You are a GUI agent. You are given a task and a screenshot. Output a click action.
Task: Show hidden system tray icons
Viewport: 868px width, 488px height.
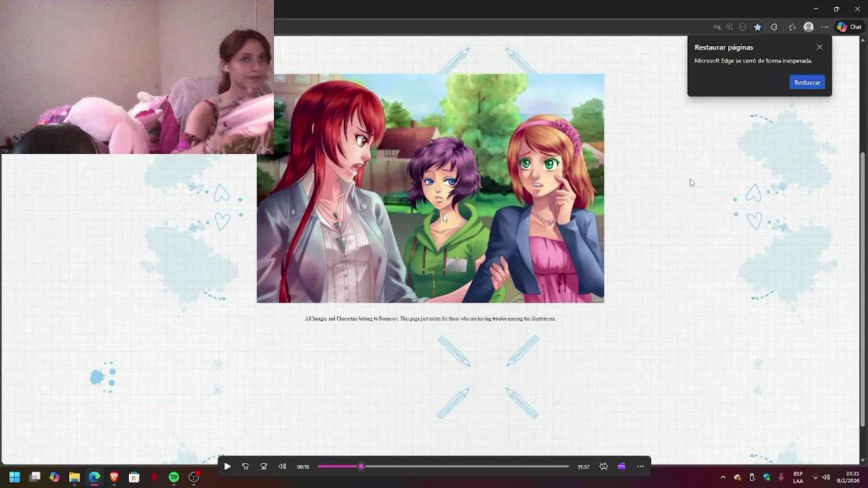click(722, 477)
